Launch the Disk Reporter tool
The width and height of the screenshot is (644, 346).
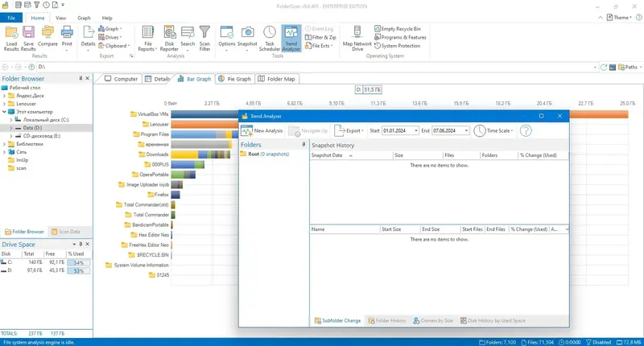coord(169,38)
